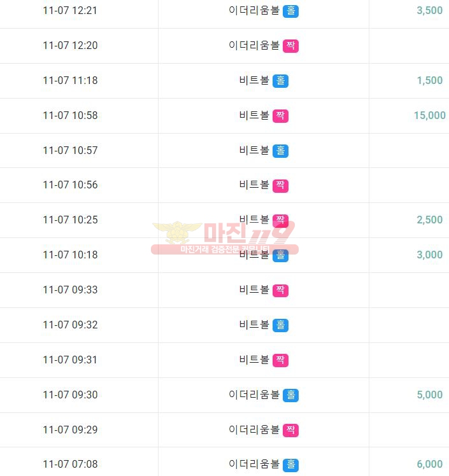Click the 3,500 amount value
This screenshot has height=476, width=449.
[x=429, y=10]
